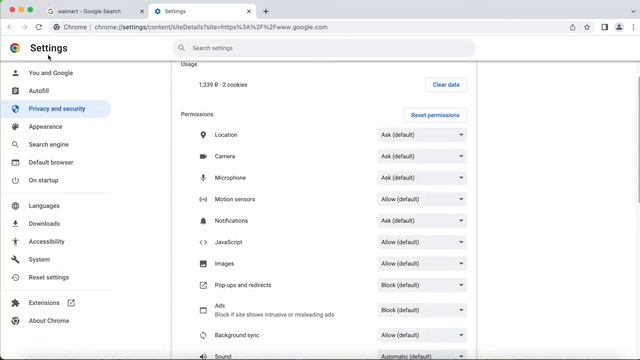Image resolution: width=640 pixels, height=360 pixels.
Task: Open the Motion sensors permission dropdown
Action: click(422, 199)
